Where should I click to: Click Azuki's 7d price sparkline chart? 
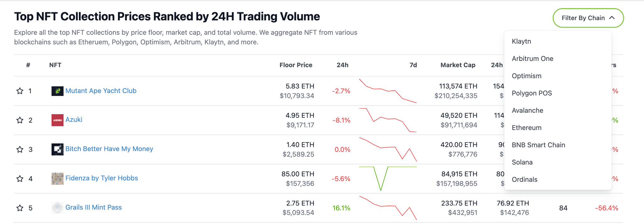click(x=388, y=120)
